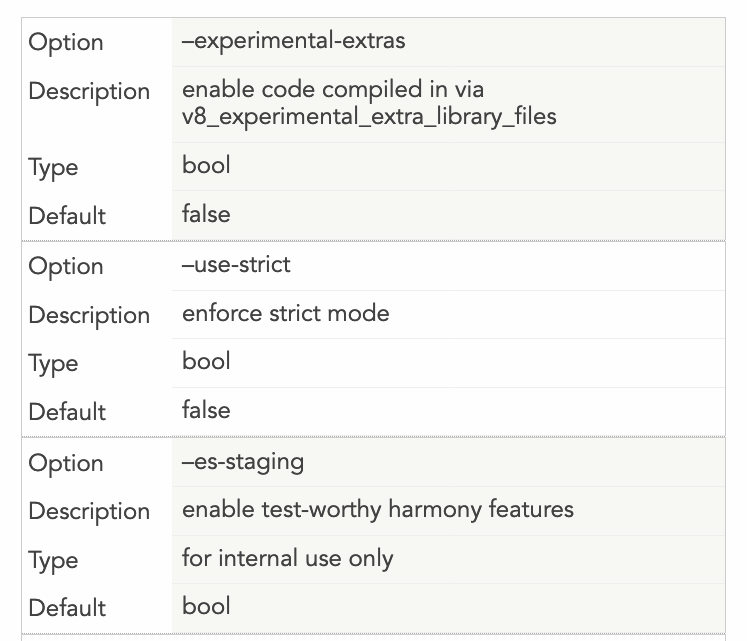Click the Option label of the es-staging table

tap(66, 463)
